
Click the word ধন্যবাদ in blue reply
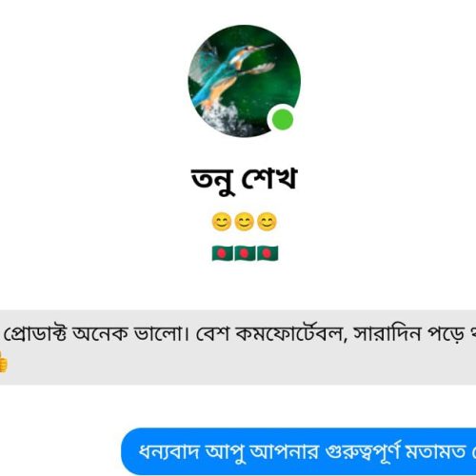pyautogui.click(x=169, y=451)
